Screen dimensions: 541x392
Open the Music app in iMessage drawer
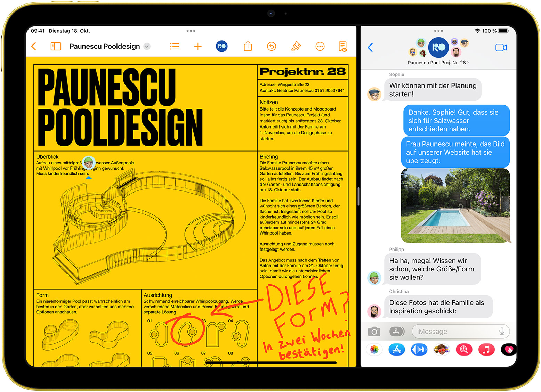[486, 349]
